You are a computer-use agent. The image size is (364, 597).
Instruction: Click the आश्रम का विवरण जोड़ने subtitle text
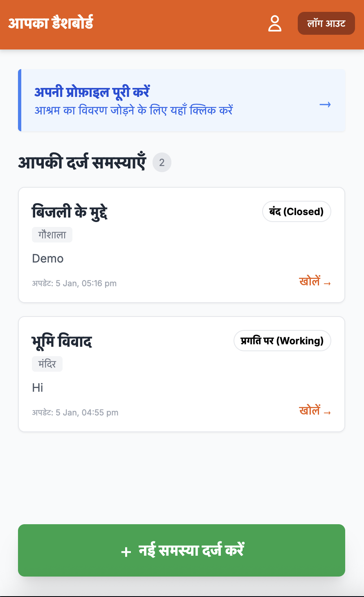click(133, 110)
